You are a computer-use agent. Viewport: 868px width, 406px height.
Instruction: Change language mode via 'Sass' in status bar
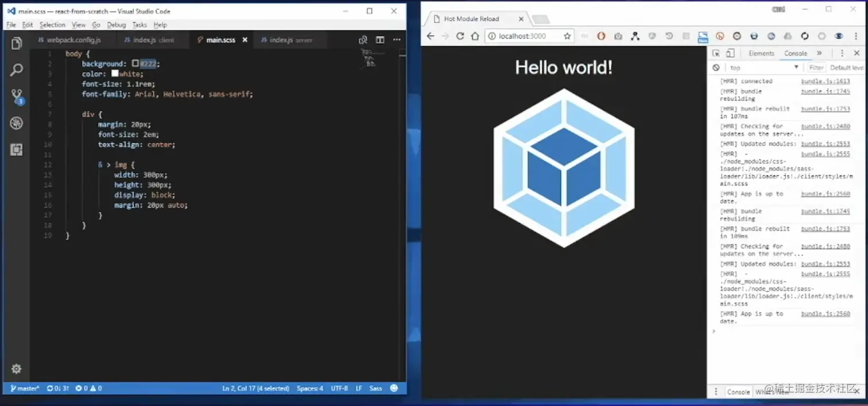[376, 388]
